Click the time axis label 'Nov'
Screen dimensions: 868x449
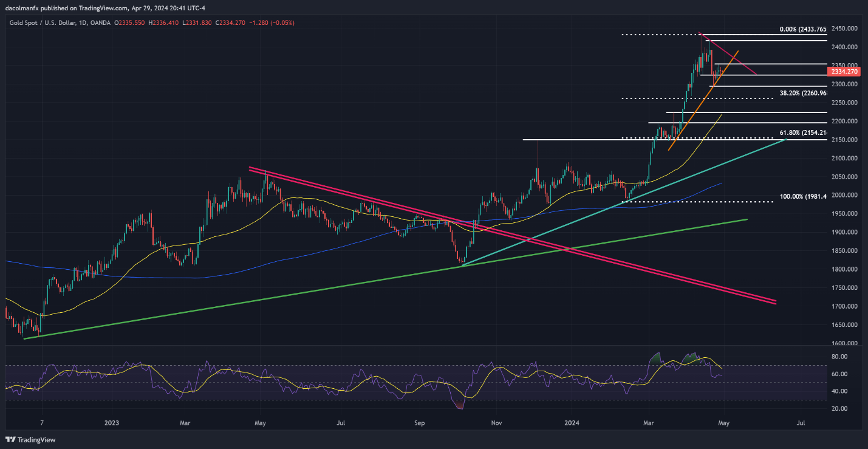tap(497, 422)
